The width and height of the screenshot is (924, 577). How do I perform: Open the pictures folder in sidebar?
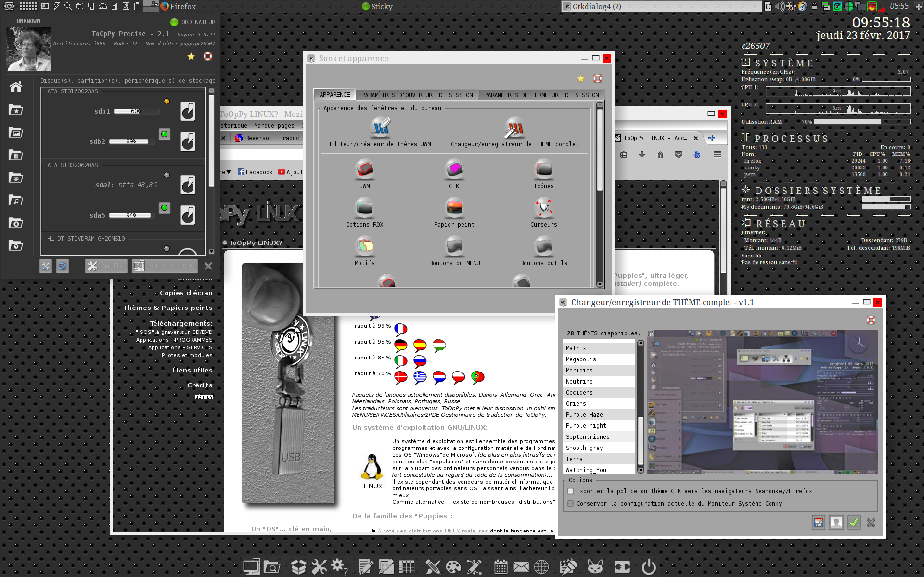[16, 132]
